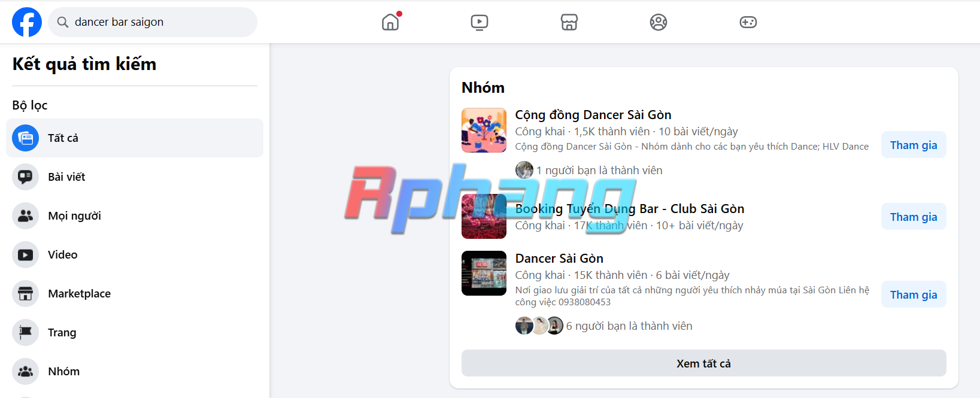This screenshot has height=398, width=980.
Task: Click 'Công khai · 15K thành viên' details
Action: pyautogui.click(x=622, y=275)
